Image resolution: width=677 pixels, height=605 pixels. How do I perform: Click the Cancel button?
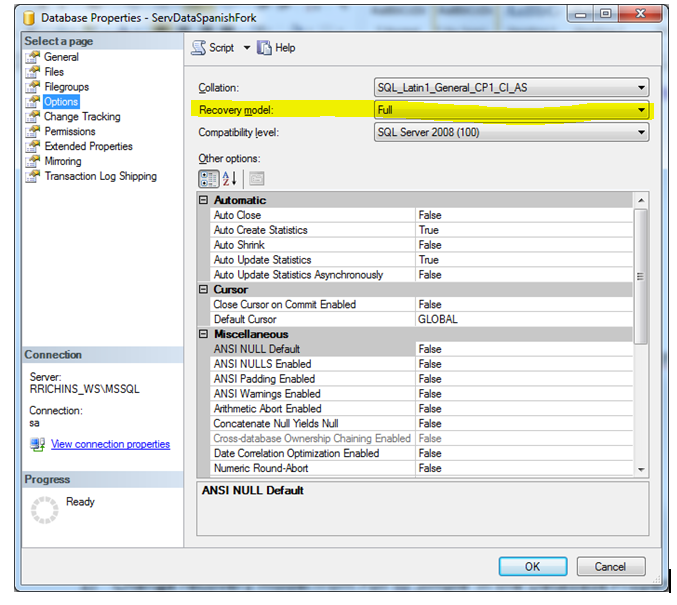click(x=611, y=566)
